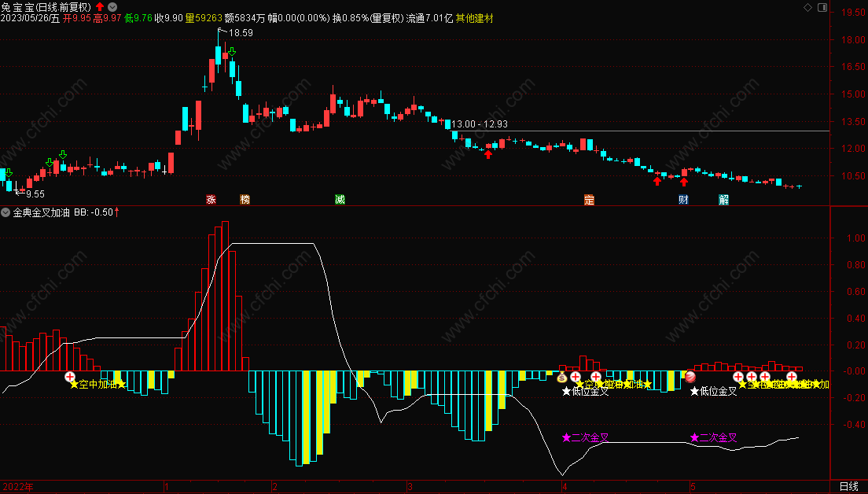Click the green down arrow near the 18.59 peak
Image resolution: width=868 pixels, height=494 pixels.
point(232,52)
